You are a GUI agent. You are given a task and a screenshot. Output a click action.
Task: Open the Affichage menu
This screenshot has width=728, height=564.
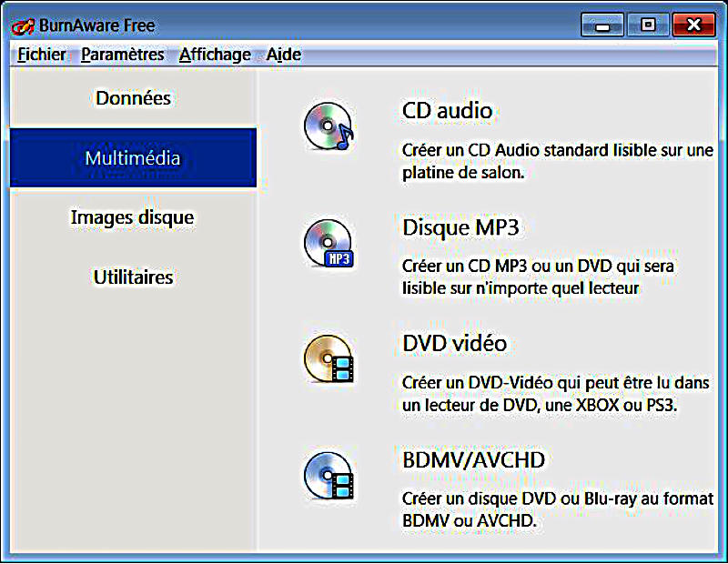215,55
